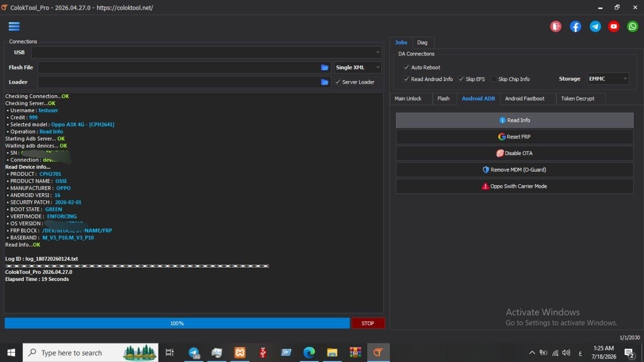Click the Disable OTA button

[514, 154]
